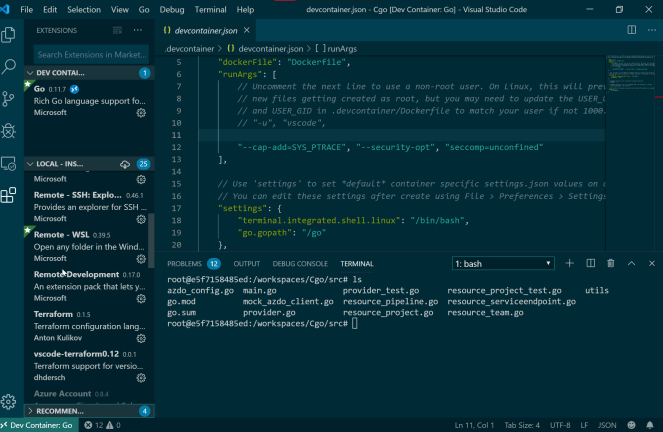Click Dev Container: Go remote status button
Image resolution: width=663 pixels, height=432 pixels.
36,425
